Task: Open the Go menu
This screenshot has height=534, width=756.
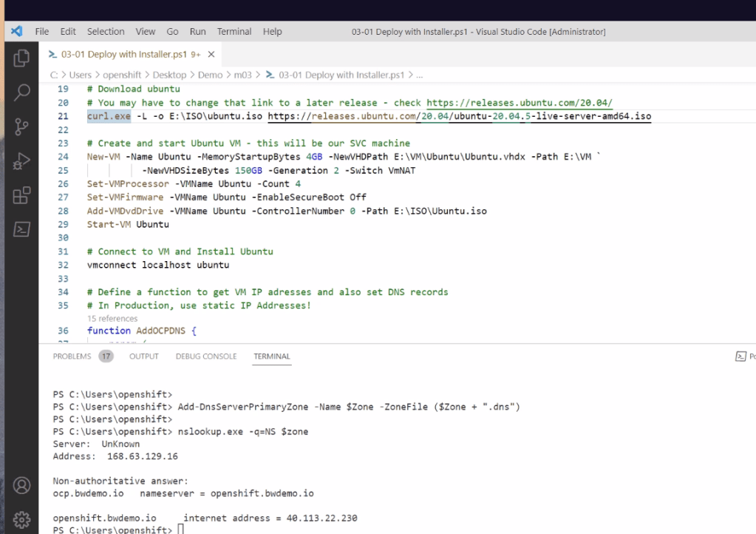Action: (172, 31)
